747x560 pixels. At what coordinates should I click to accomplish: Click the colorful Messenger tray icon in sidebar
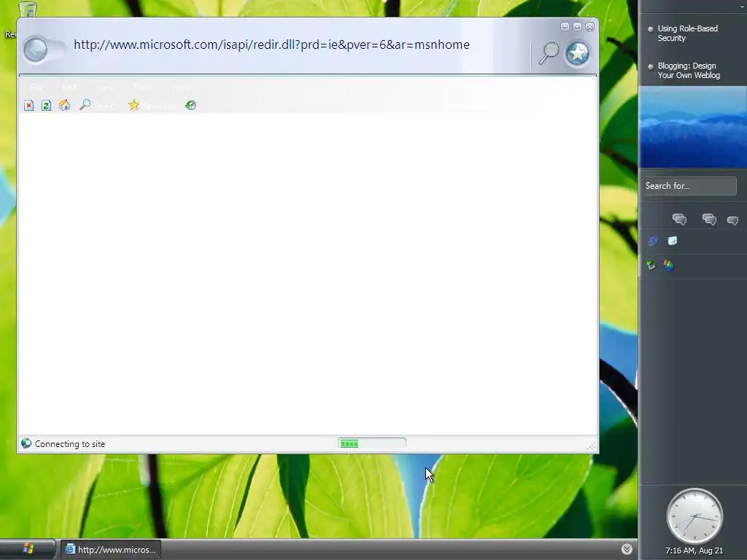point(668,265)
